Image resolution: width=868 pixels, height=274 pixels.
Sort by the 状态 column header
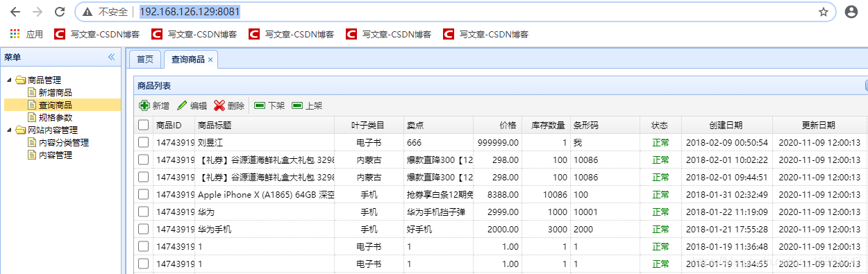660,126
